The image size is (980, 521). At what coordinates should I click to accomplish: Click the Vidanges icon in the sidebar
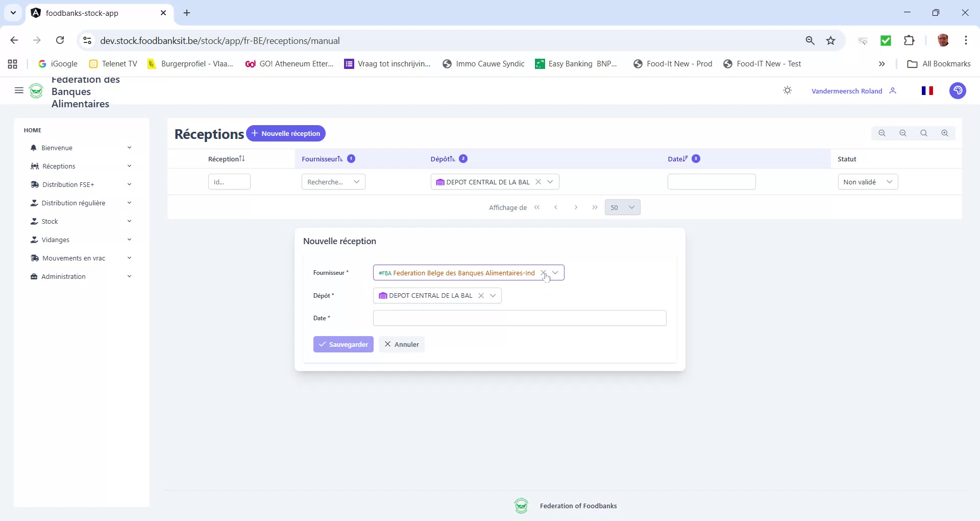34,240
